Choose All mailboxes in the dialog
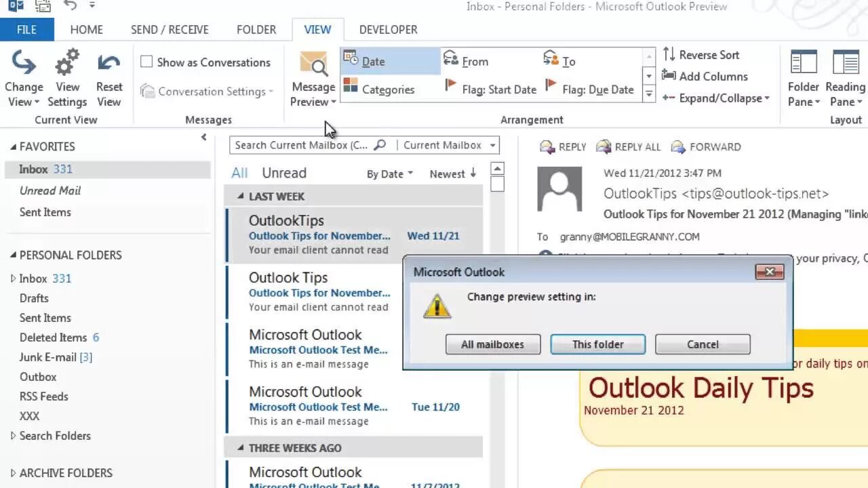 (x=493, y=344)
